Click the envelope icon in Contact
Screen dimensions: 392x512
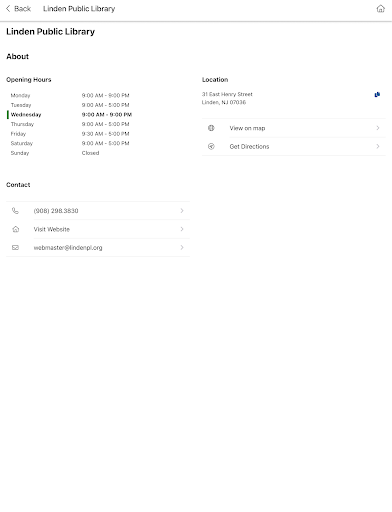pos(15,248)
